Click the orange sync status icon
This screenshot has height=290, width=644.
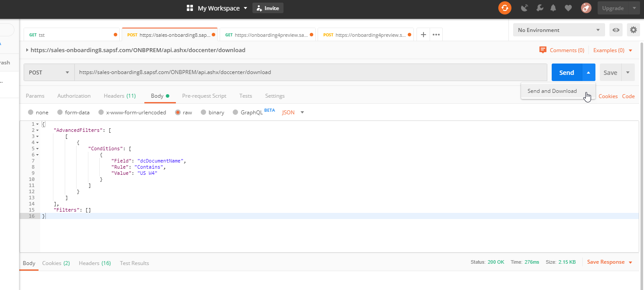click(505, 8)
